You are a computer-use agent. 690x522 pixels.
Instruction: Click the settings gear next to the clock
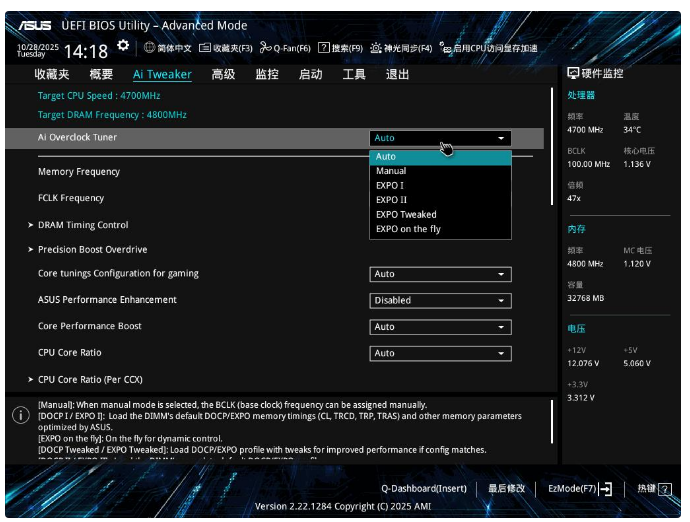(123, 46)
